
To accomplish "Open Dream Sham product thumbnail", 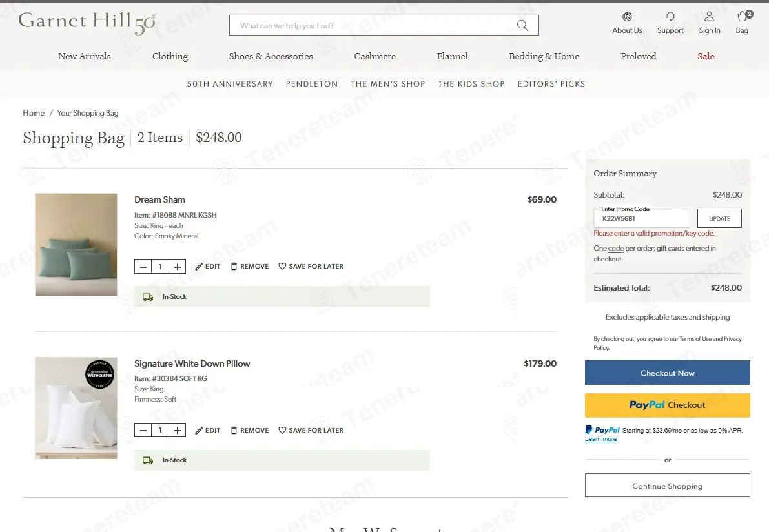I will click(x=76, y=245).
